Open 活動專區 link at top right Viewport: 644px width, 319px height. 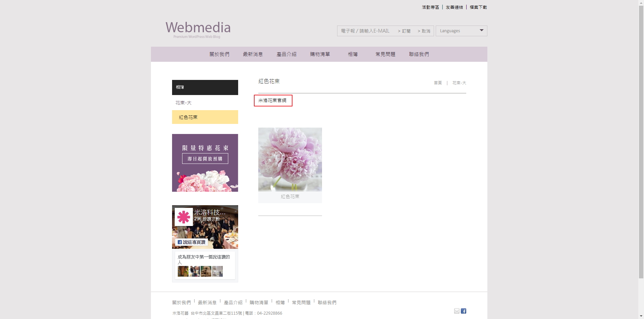430,7
